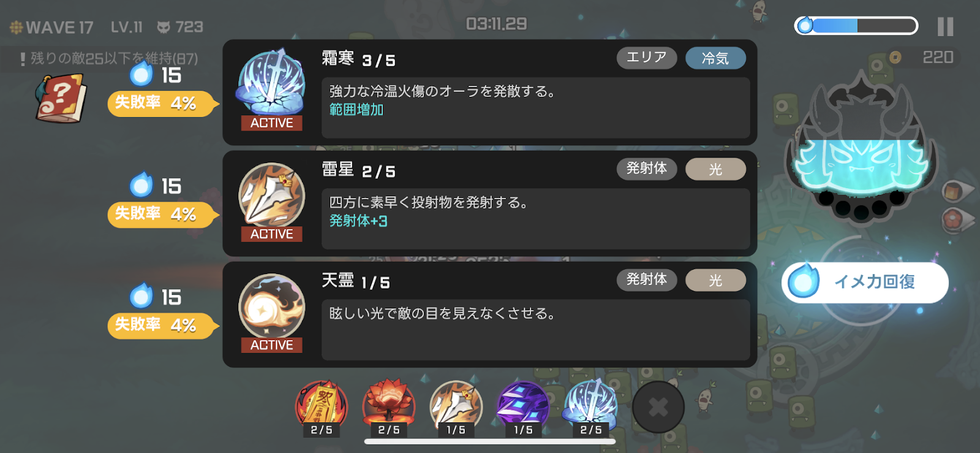Tap the イメカ回復 button
Image resolution: width=980 pixels, height=453 pixels.
tap(865, 282)
